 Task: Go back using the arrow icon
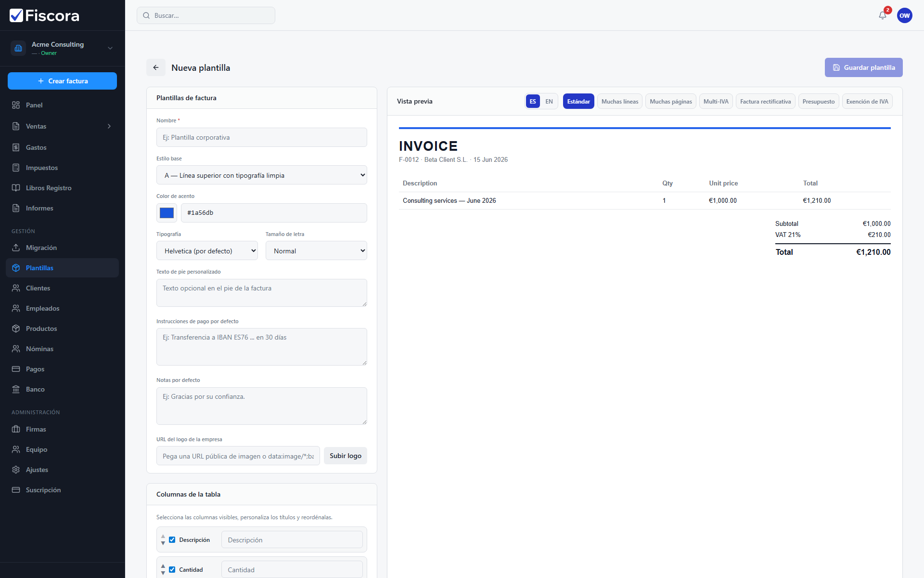tap(156, 67)
